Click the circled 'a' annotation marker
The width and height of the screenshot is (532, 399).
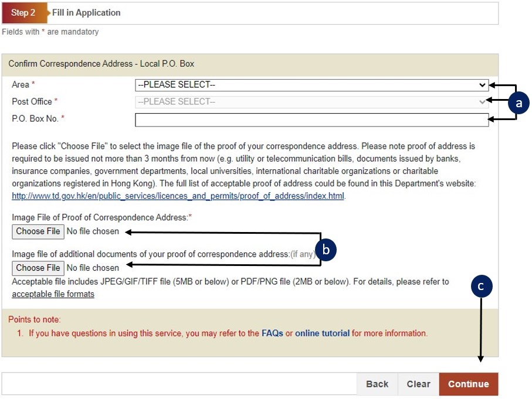(x=518, y=103)
